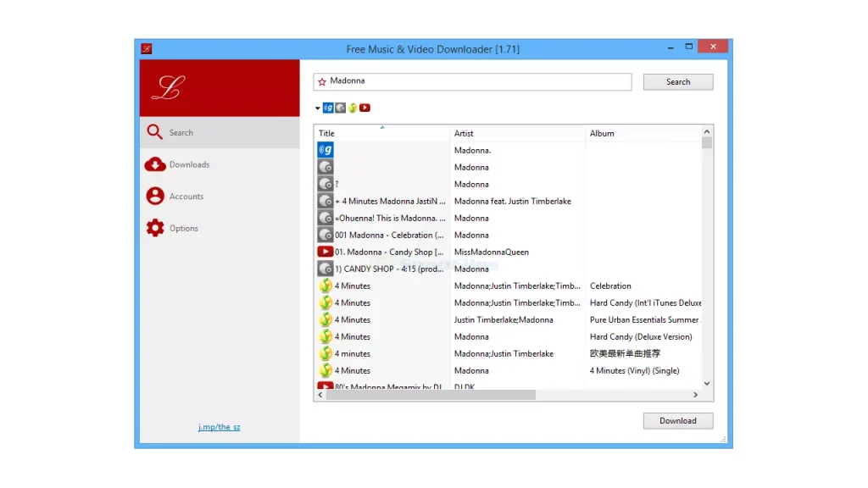The width and height of the screenshot is (868, 488).
Task: Click the YouTube icon beside '80's Madonna Megamix'
Action: (325, 385)
